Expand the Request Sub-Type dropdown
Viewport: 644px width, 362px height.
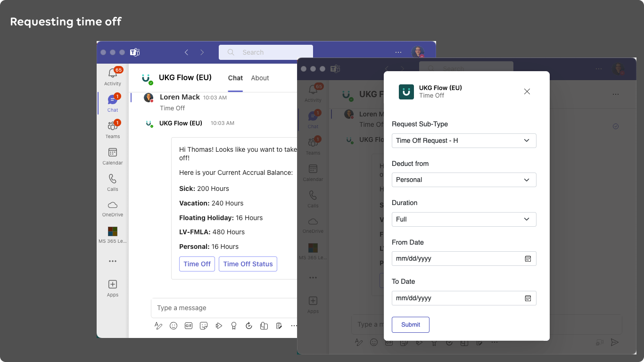click(464, 140)
